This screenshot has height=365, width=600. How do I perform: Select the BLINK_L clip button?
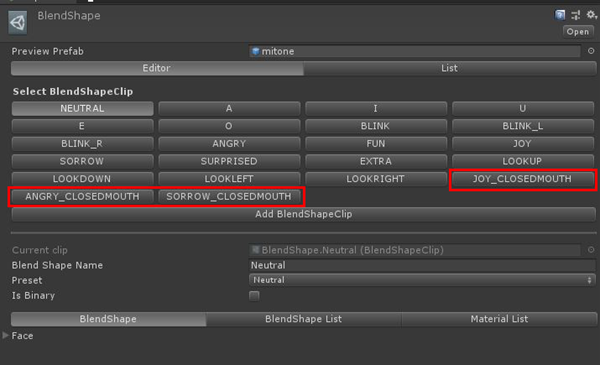tap(523, 126)
